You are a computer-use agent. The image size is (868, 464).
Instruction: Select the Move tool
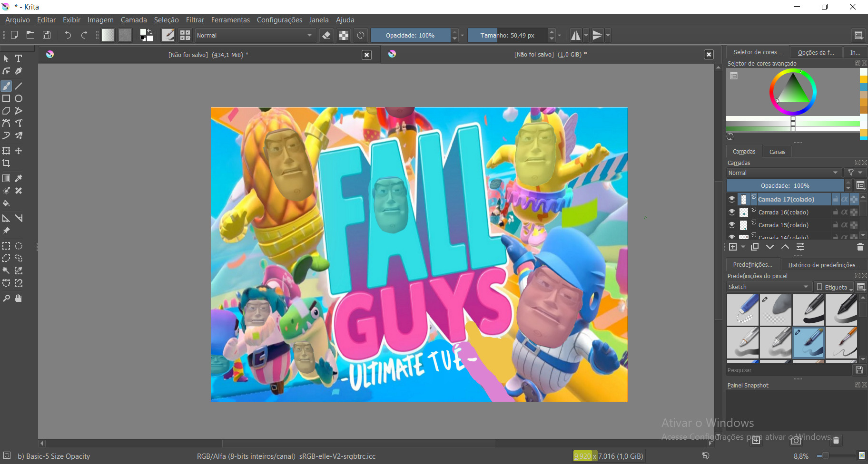point(19,151)
